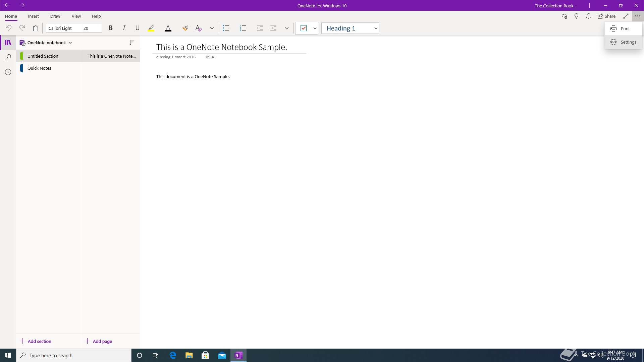Viewport: 644px width, 362px height.
Task: Select the Format Painter brush
Action: point(185,28)
